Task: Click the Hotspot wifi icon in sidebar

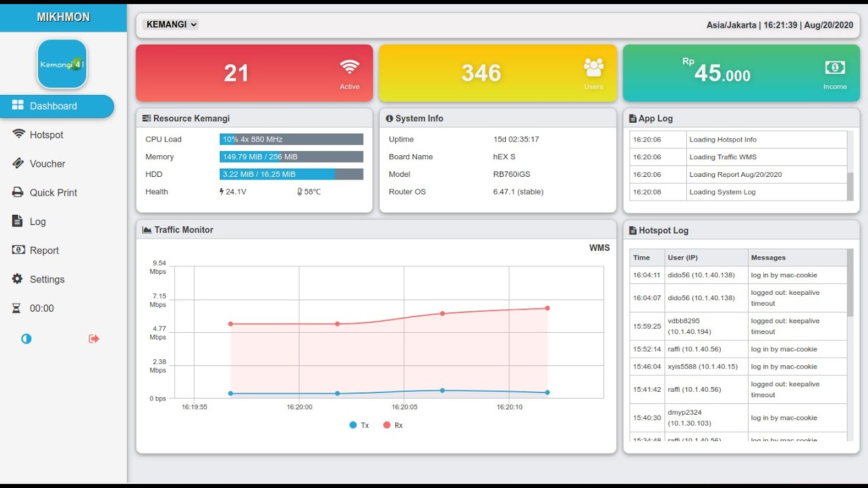Action: tap(18, 134)
